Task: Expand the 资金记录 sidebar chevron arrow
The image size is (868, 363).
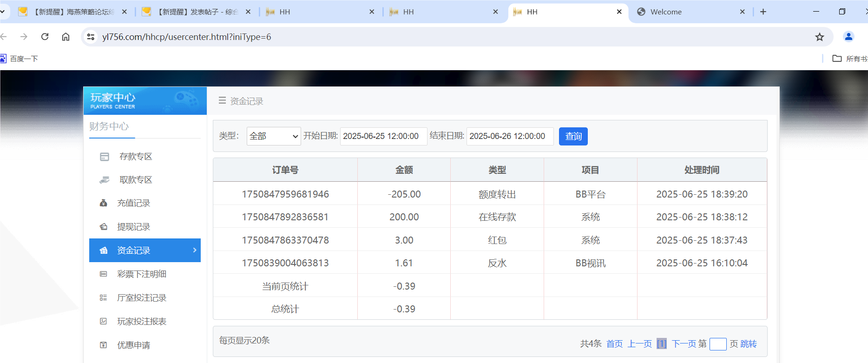Action: 195,250
